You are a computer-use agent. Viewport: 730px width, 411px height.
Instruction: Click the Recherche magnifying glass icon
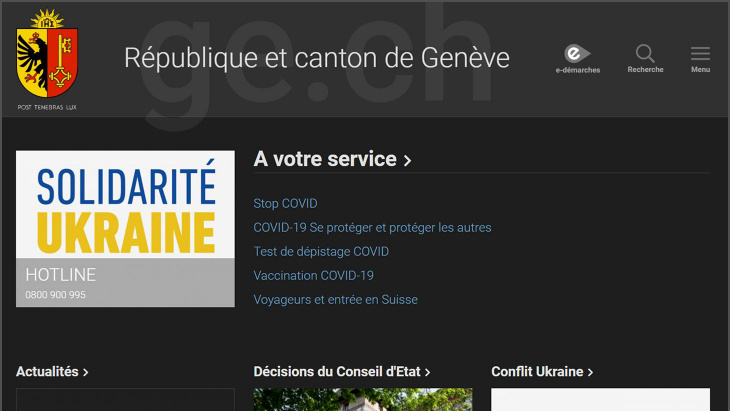click(645, 55)
